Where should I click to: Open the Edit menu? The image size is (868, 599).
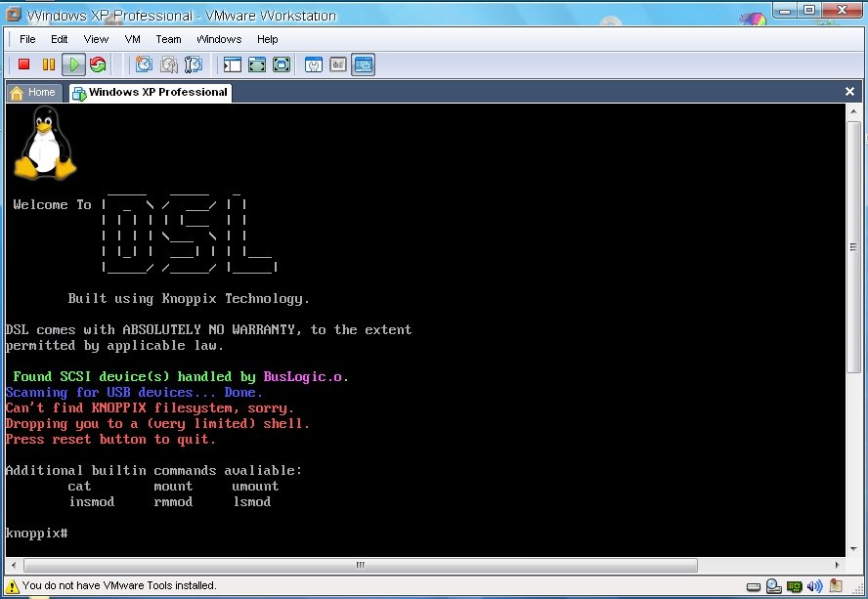coord(60,39)
